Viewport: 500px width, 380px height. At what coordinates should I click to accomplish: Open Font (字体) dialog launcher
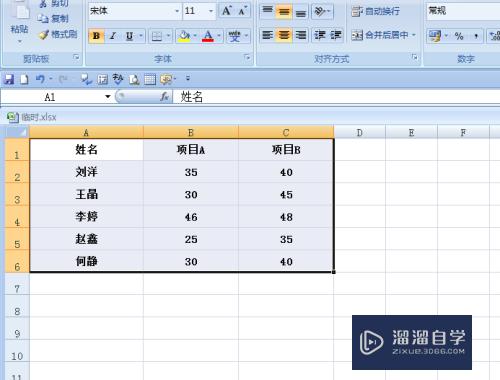pos(247,58)
